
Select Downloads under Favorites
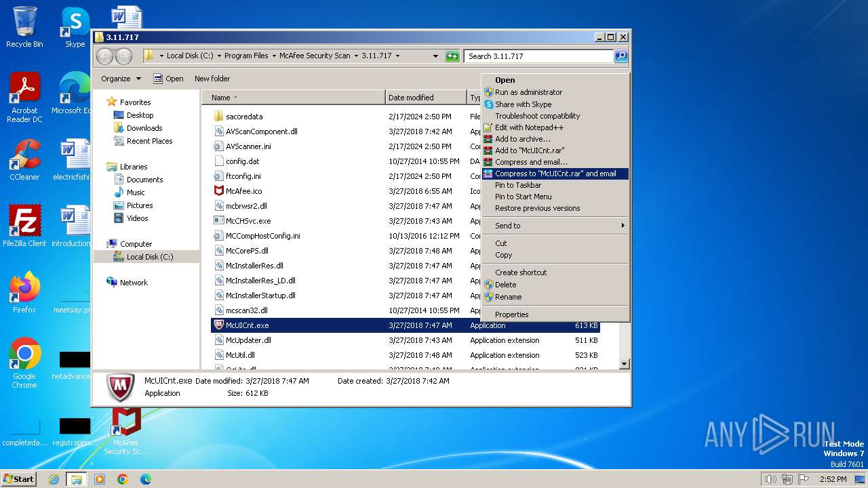click(x=144, y=128)
